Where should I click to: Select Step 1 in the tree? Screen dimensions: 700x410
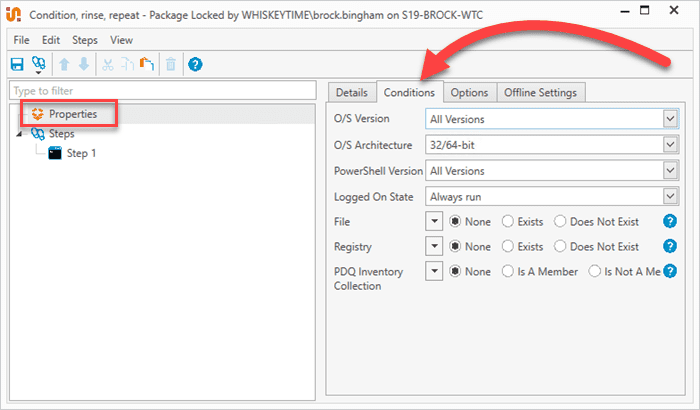(x=81, y=153)
